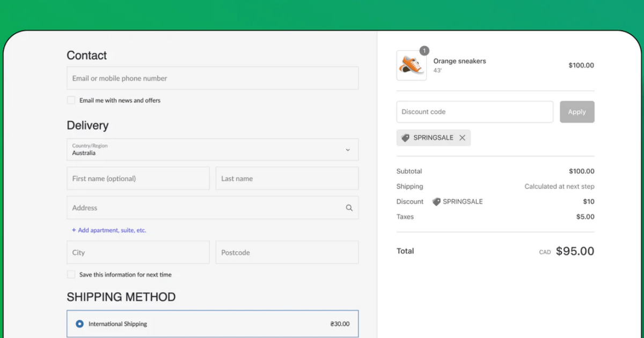Select International Shipping radio option

coord(80,324)
